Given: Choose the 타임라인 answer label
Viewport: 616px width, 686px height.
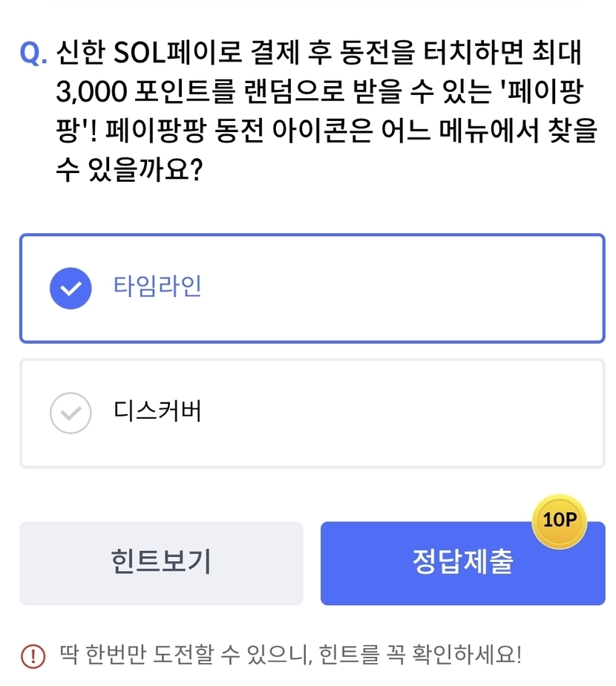Looking at the screenshot, I should [x=157, y=287].
